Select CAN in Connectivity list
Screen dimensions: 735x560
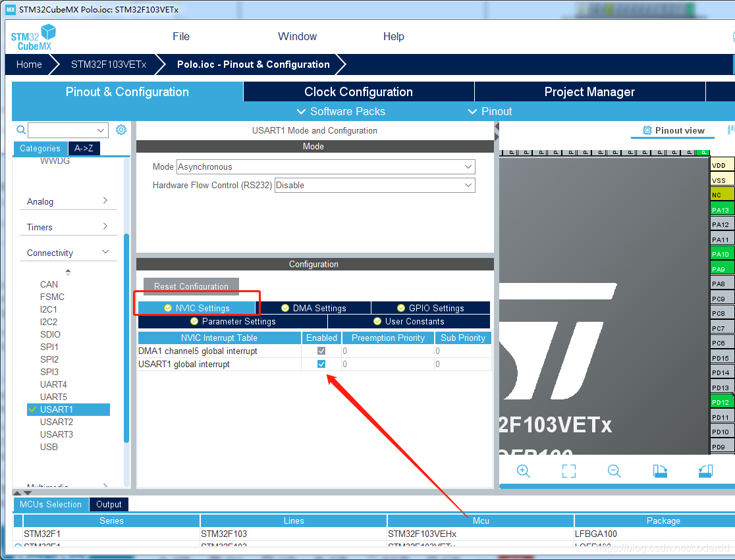coord(49,284)
